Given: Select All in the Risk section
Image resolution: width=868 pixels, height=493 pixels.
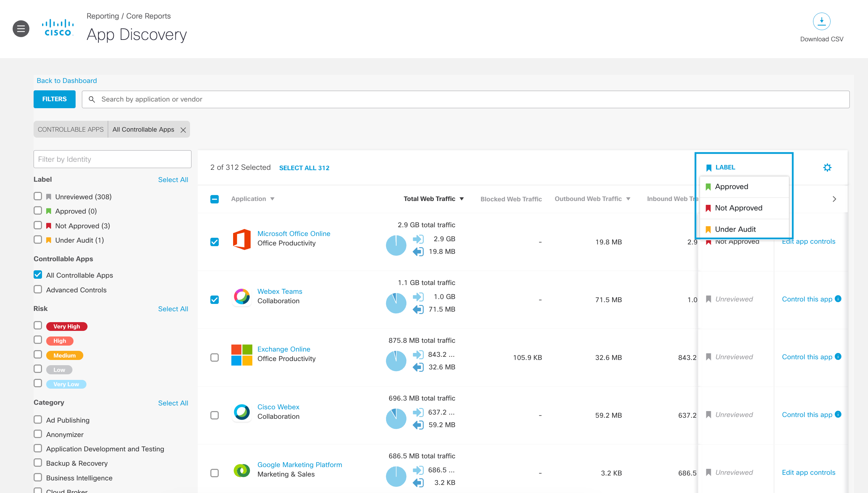Looking at the screenshot, I should tap(173, 309).
